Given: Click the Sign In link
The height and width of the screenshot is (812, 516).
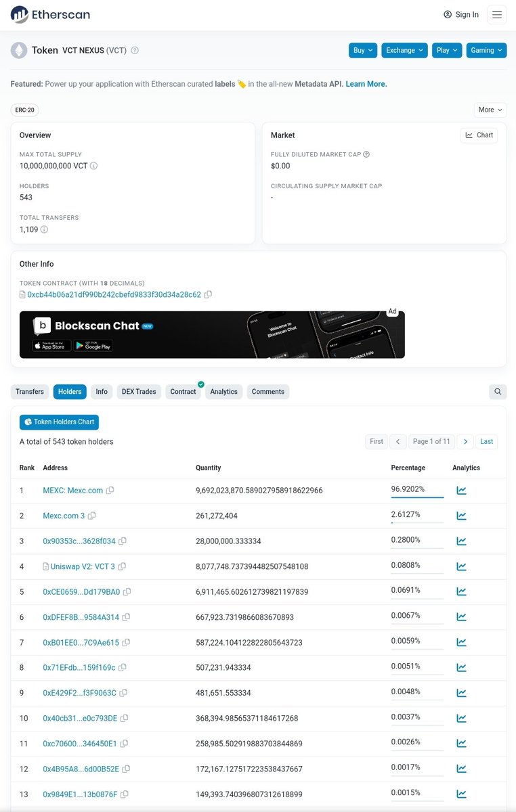Looking at the screenshot, I should pos(461,14).
